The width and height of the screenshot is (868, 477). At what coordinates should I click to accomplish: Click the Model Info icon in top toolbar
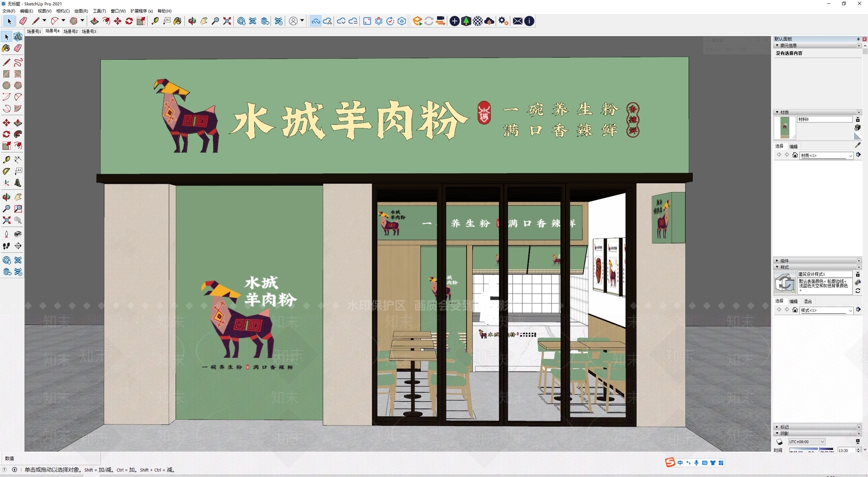[x=529, y=21]
